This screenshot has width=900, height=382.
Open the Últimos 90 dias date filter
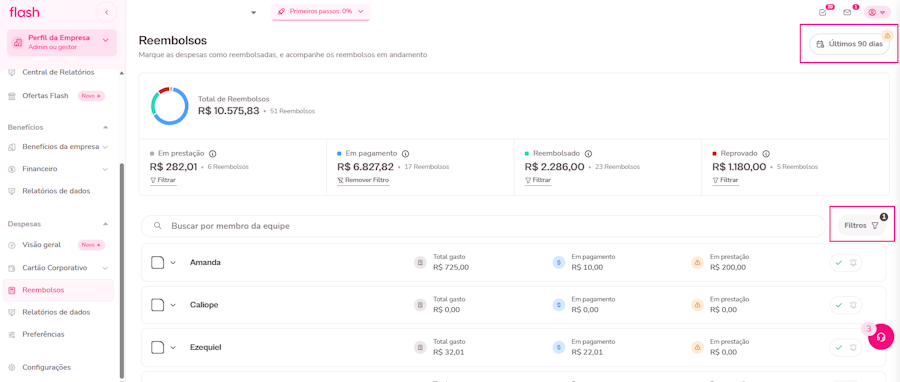tap(849, 44)
